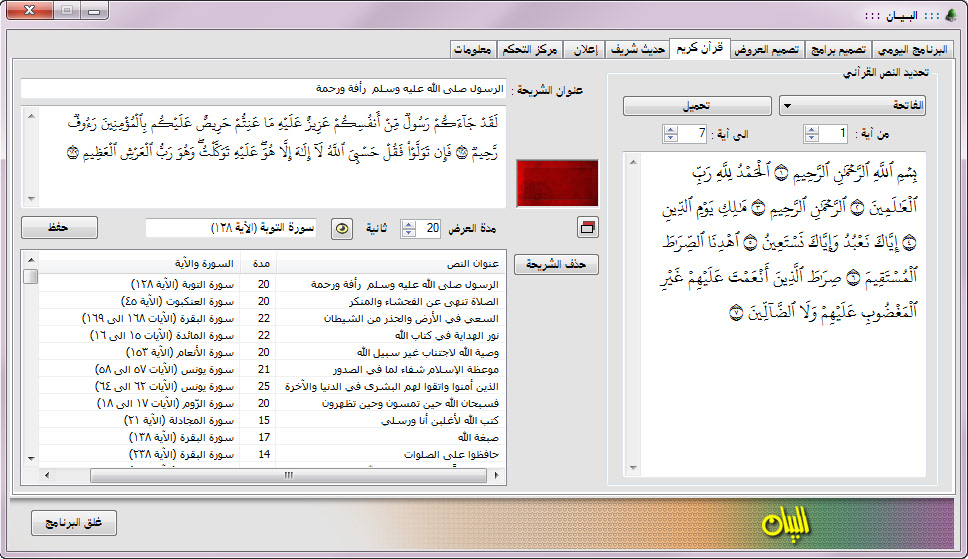Image resolution: width=968 pixels, height=559 pixels.
Task: Increase the الى آية stepper value
Action: [x=670, y=130]
